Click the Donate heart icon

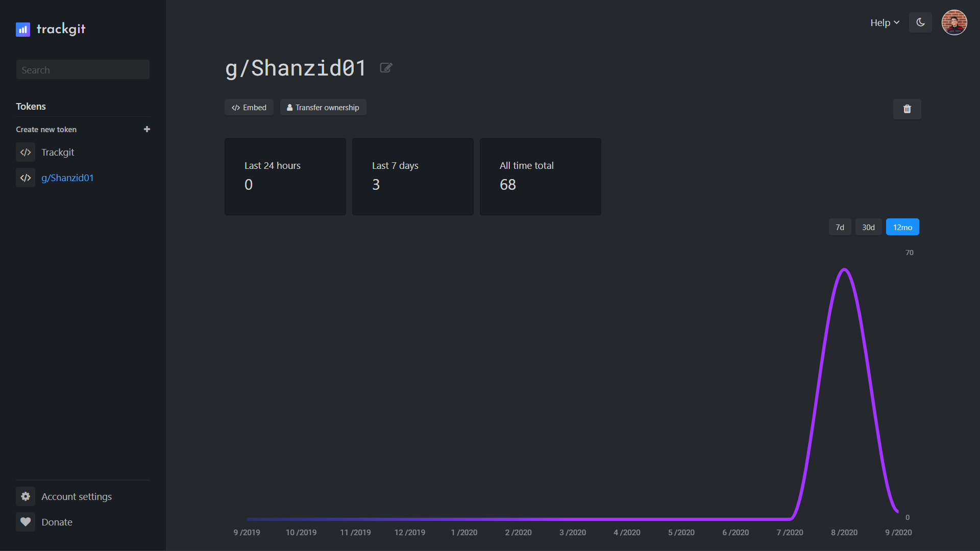pyautogui.click(x=26, y=522)
